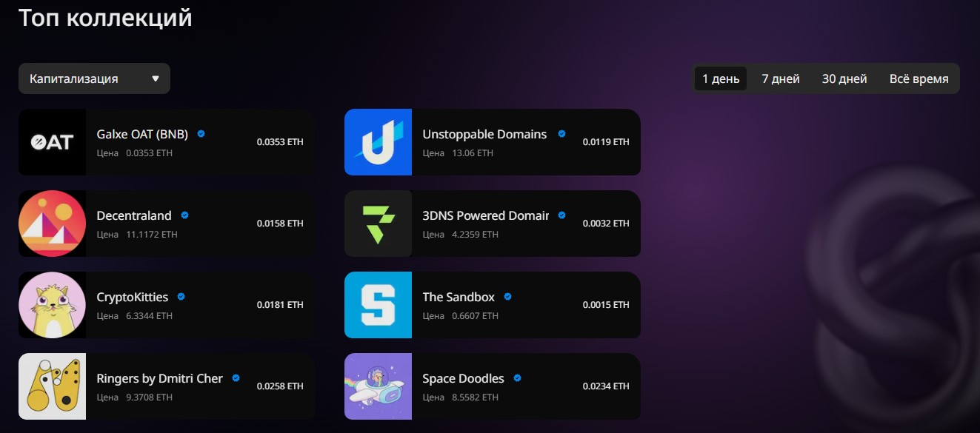Click the verified badge next to Decentraland
980x433 pixels.
(184, 215)
